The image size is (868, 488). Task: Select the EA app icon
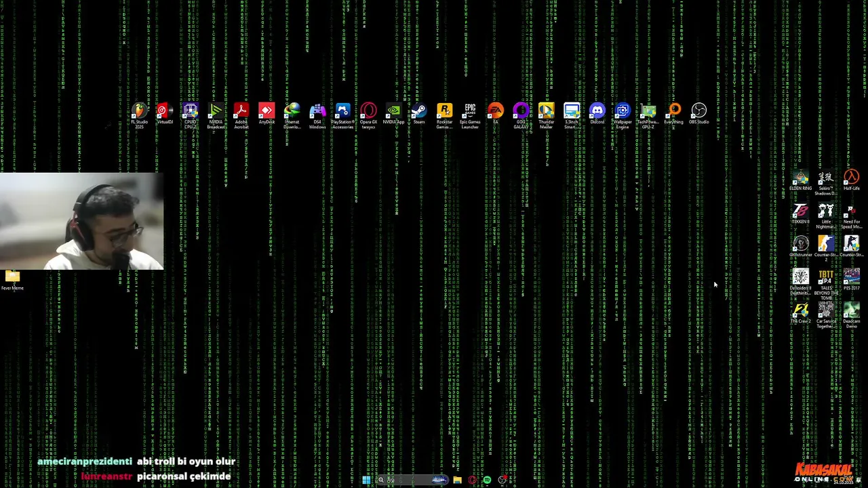(496, 115)
